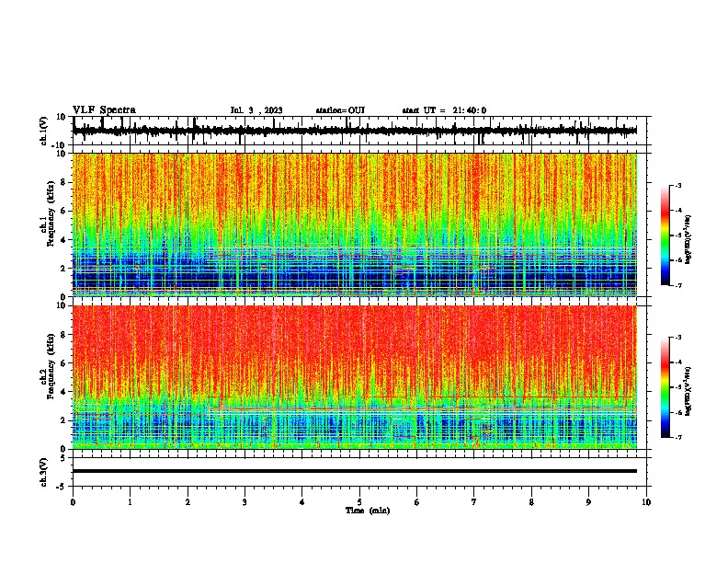Click the "Time (min)" axis label
The width and height of the screenshot is (728, 563).
coord(368,511)
